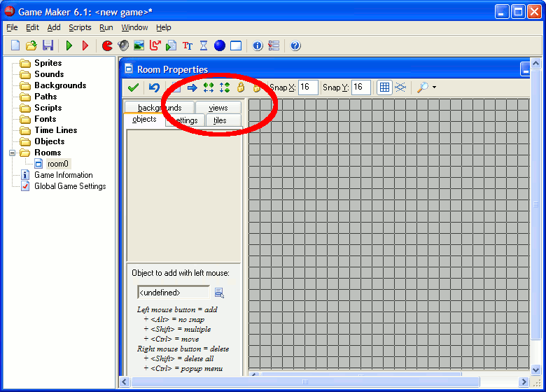Open help with question mark icon
546x392 pixels.
pyautogui.click(x=295, y=45)
